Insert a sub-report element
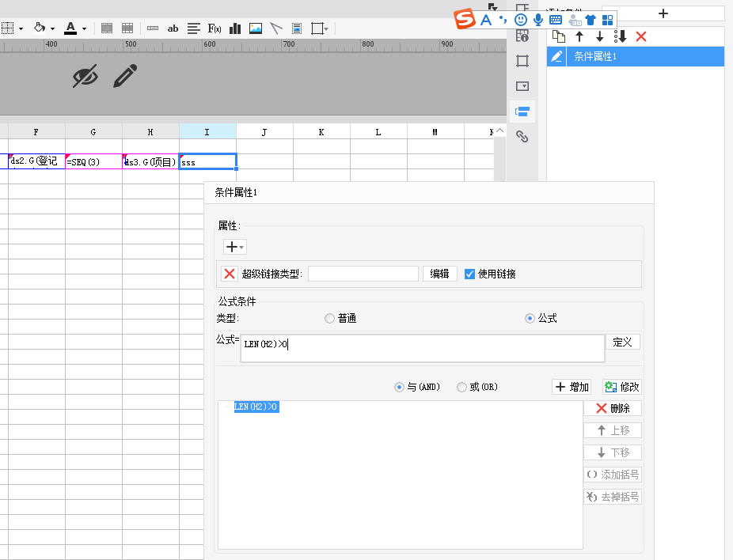The image size is (733, 560). coord(297,28)
